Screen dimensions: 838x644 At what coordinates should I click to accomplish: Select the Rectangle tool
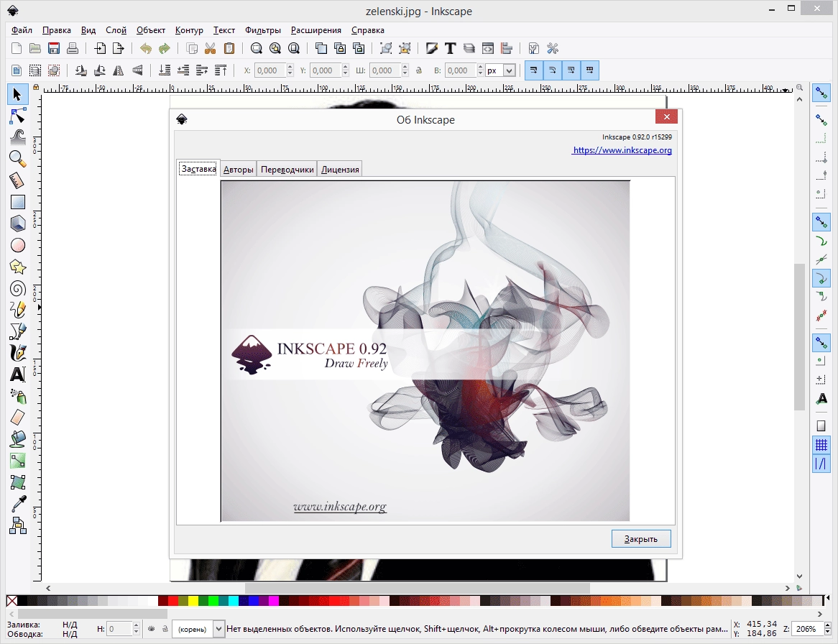[18, 202]
